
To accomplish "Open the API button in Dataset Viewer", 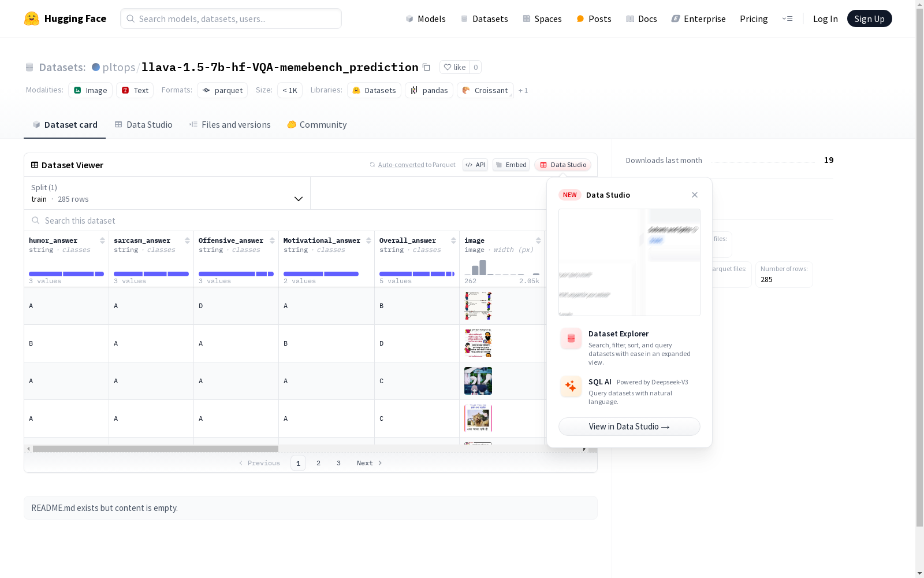I will (x=475, y=165).
